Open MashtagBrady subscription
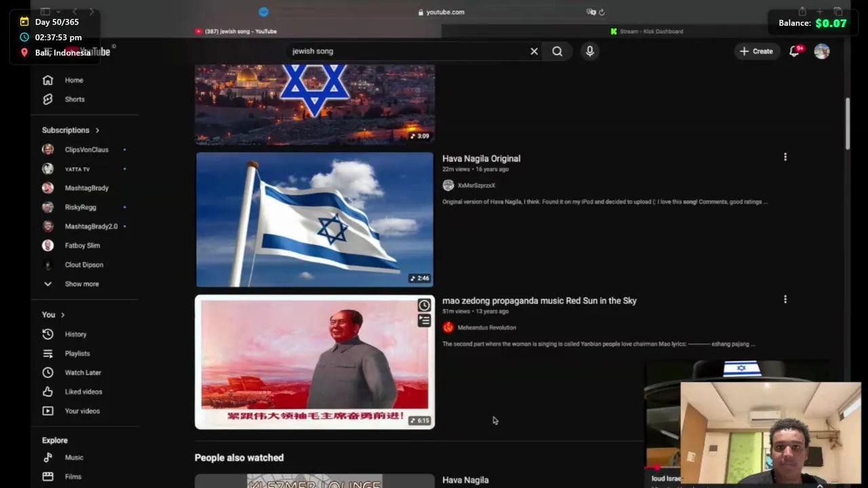Viewport: 868px width, 488px height. point(85,188)
